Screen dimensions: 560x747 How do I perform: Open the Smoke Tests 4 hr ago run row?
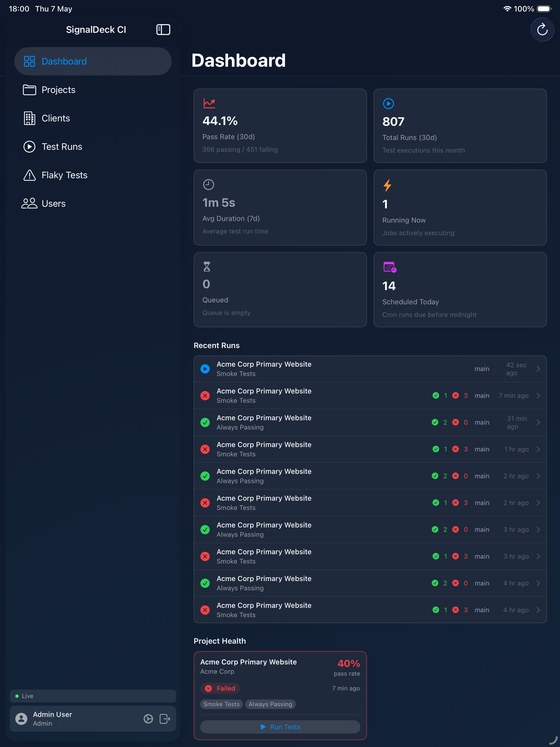[370, 610]
